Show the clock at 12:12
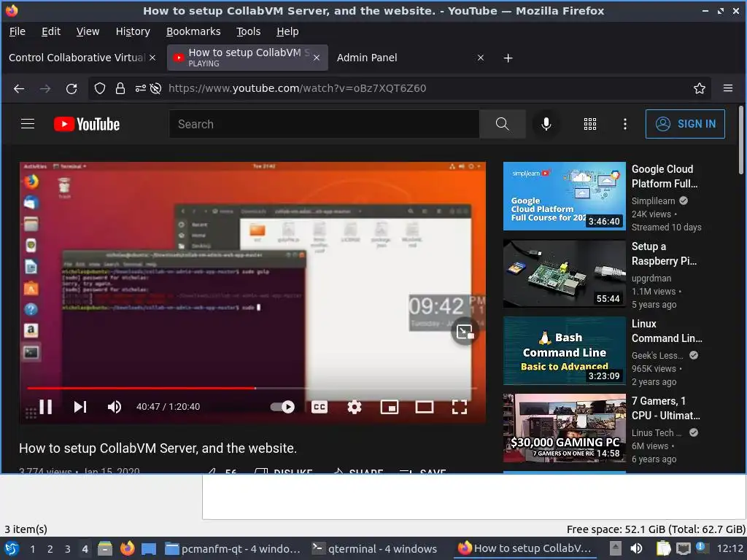Screen dimensions: 747x560 pyautogui.click(x=729, y=548)
